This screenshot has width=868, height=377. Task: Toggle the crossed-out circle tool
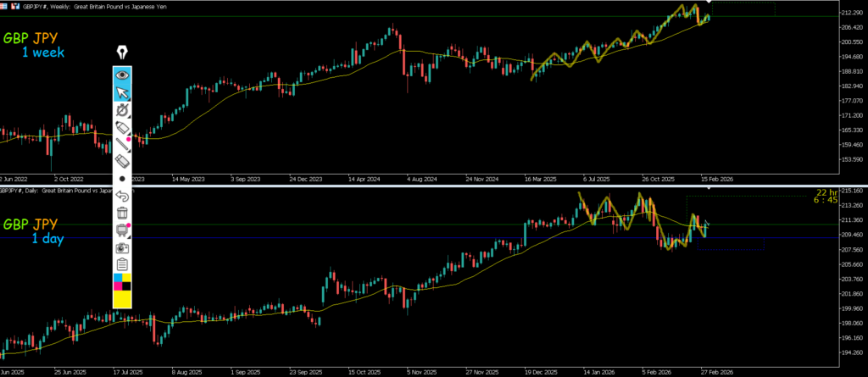point(122,110)
